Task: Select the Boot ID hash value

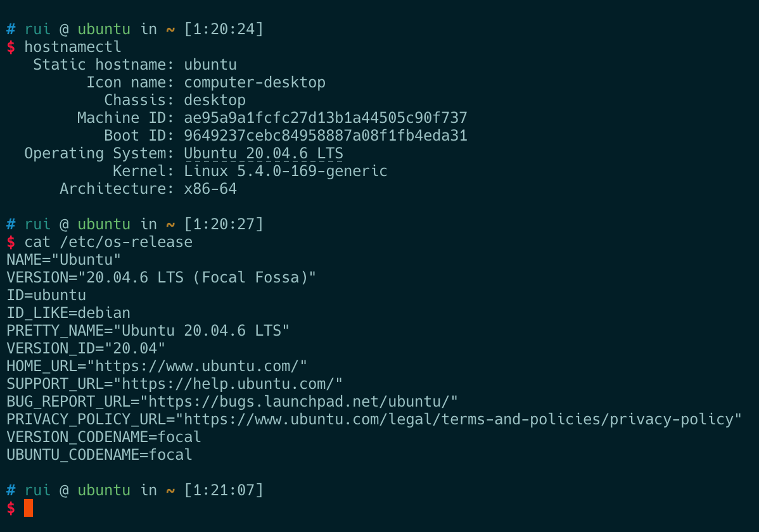Action: (326, 136)
